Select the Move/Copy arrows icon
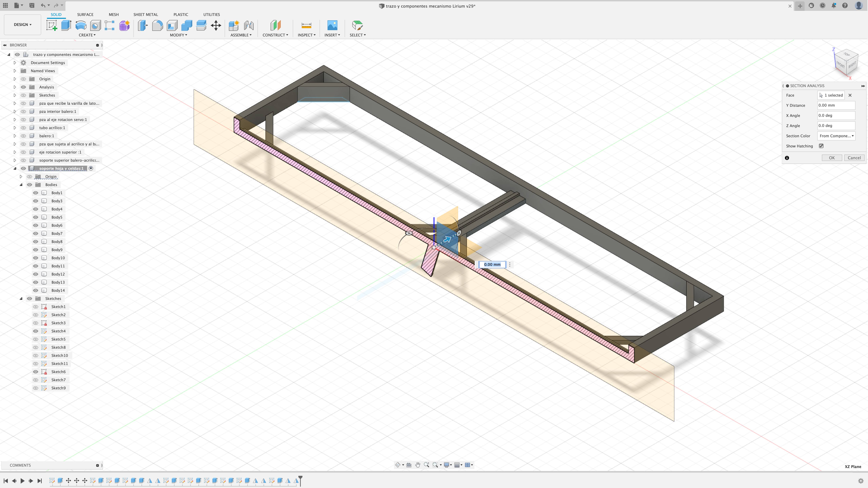This screenshot has width=868, height=488. click(216, 26)
